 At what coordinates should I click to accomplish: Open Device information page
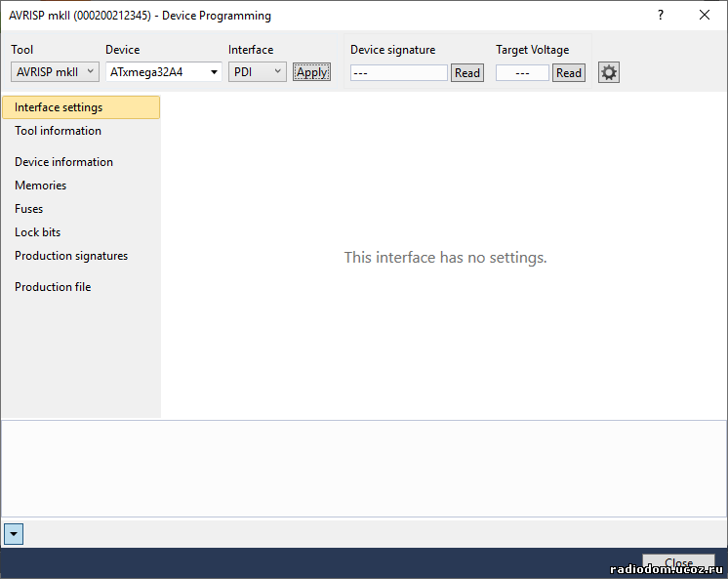click(x=81, y=162)
